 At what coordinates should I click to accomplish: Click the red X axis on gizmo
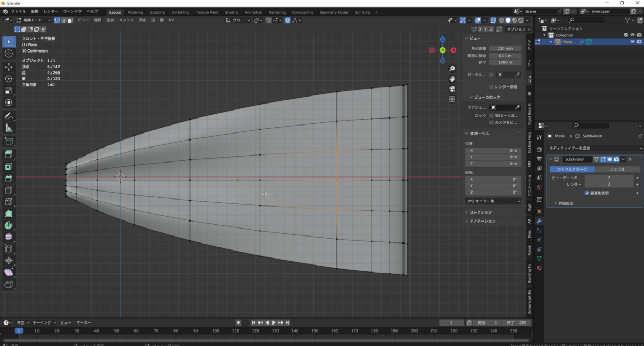point(453,50)
